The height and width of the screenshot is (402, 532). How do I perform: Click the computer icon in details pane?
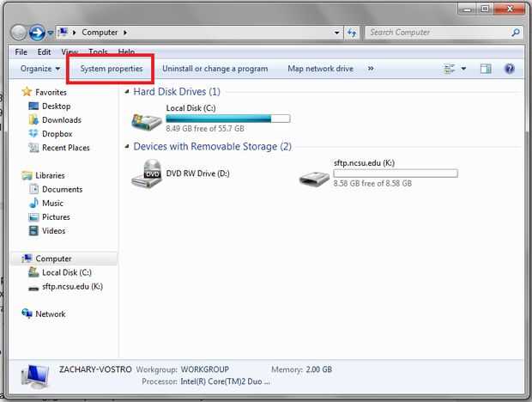[x=35, y=376]
